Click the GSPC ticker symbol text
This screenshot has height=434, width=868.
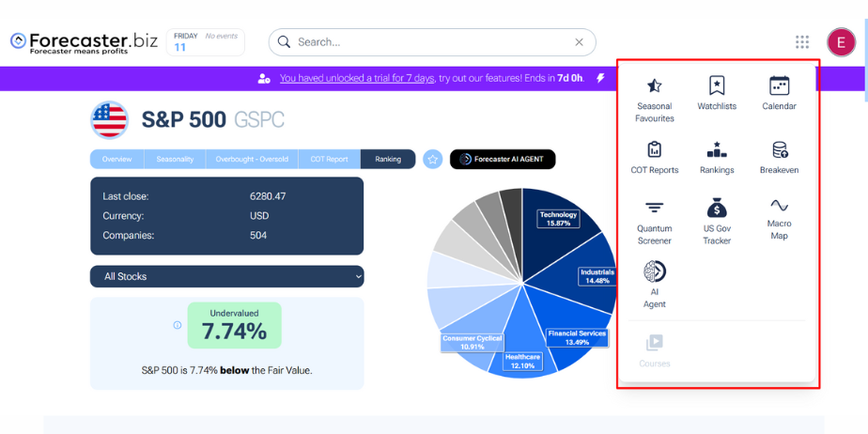[259, 119]
